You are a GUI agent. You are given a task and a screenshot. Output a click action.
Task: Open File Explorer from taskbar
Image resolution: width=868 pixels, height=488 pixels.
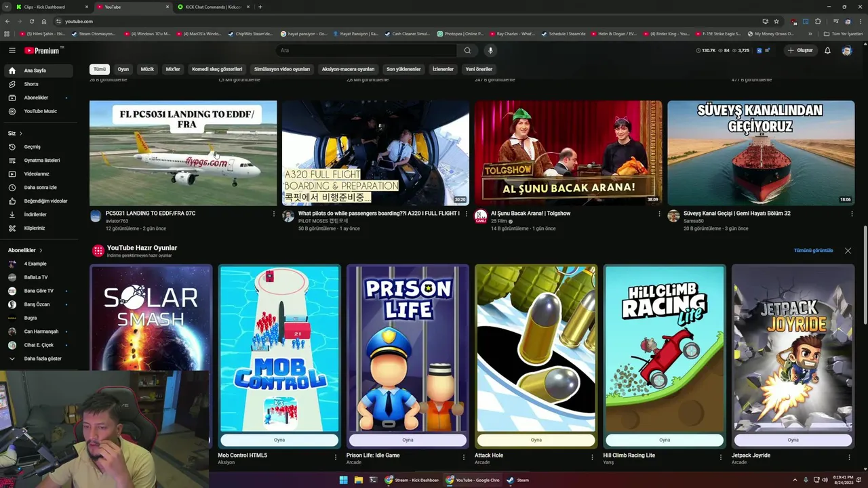(359, 480)
